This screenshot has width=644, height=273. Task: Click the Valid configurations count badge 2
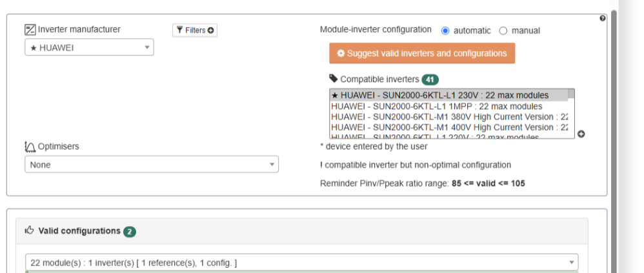[129, 232]
